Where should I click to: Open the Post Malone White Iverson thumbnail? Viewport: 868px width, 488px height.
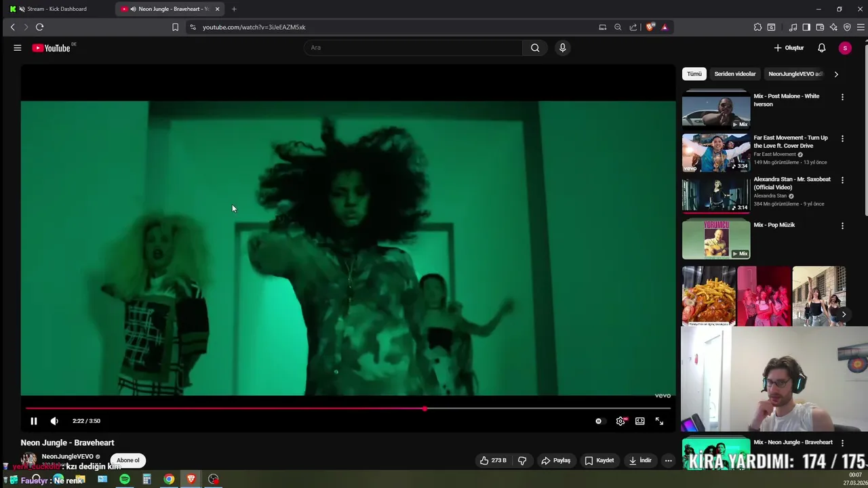click(716, 110)
